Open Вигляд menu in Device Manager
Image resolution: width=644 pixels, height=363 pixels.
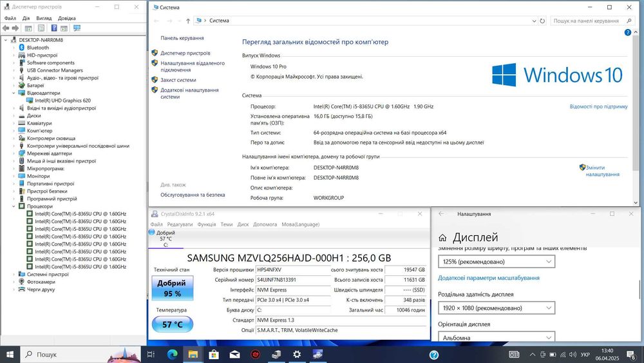[44, 18]
